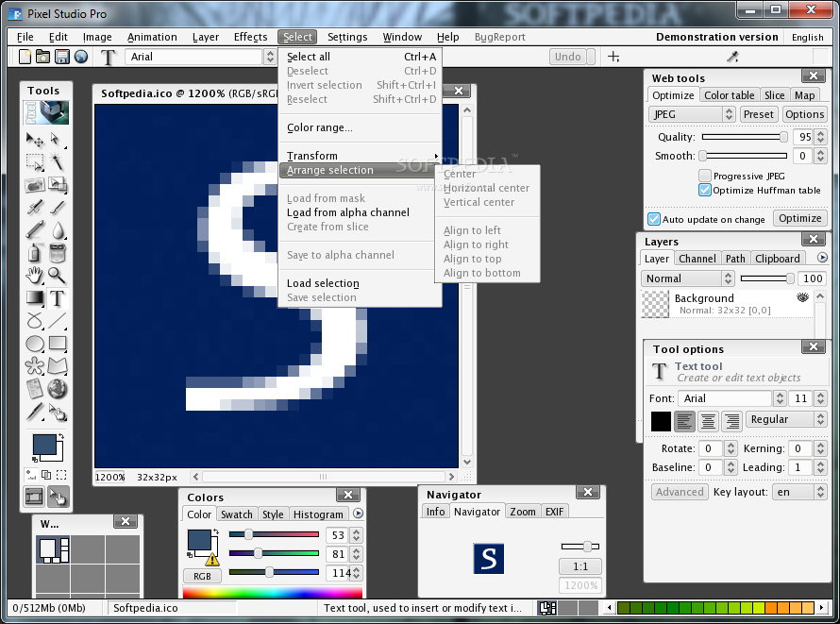Click the Options button in Web tools

click(x=804, y=114)
